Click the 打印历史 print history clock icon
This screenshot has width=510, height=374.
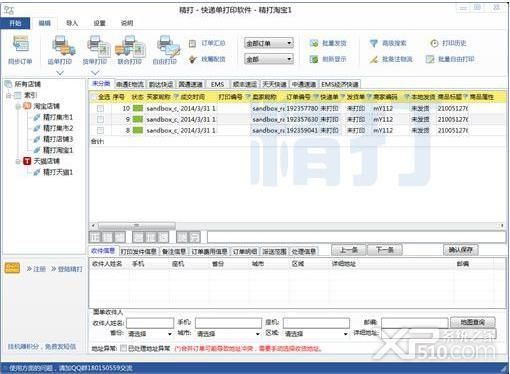pos(434,43)
